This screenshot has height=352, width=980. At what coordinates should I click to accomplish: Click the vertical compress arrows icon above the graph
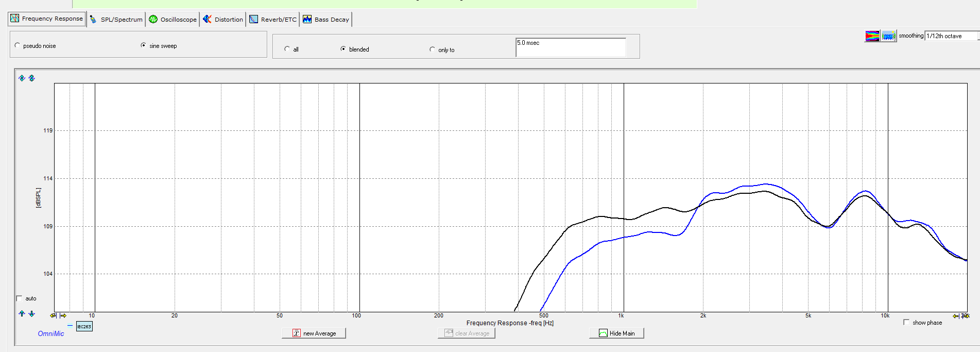pyautogui.click(x=32, y=78)
